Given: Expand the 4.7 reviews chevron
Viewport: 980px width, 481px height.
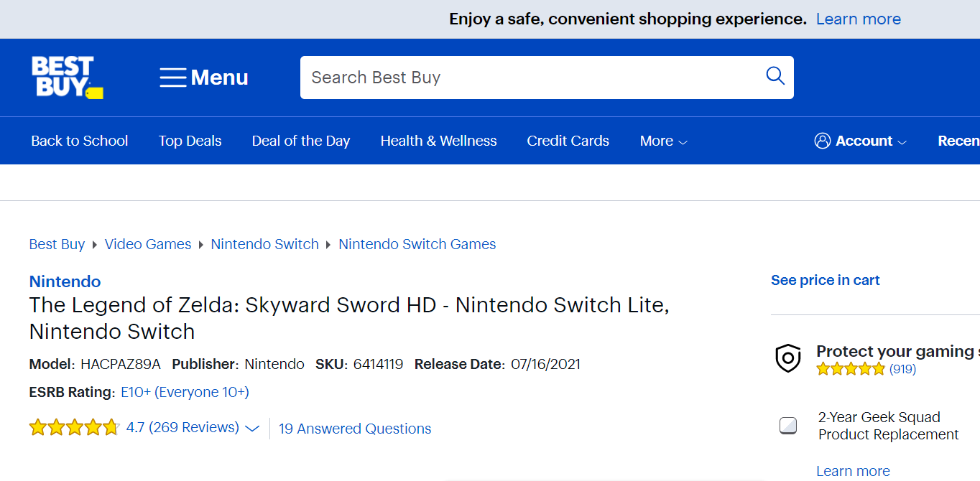Looking at the screenshot, I should (x=251, y=429).
